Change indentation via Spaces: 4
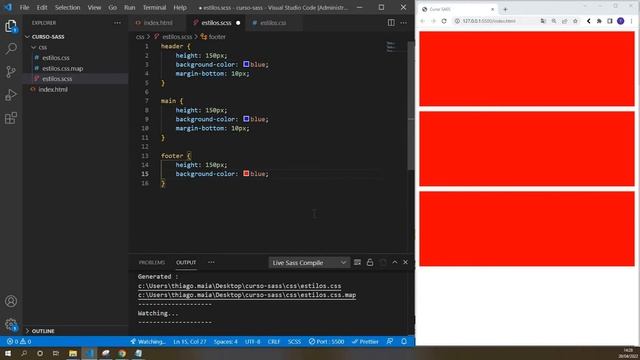640x360 pixels. click(225, 342)
